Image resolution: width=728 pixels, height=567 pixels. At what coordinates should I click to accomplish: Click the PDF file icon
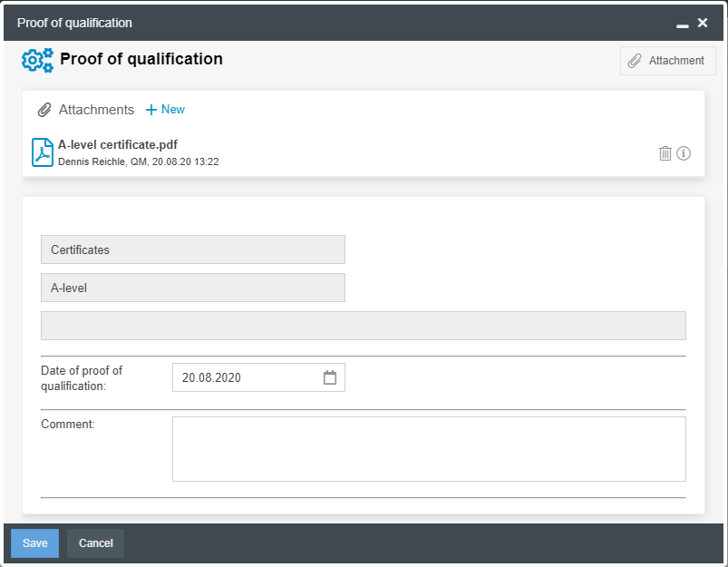pyautogui.click(x=43, y=152)
